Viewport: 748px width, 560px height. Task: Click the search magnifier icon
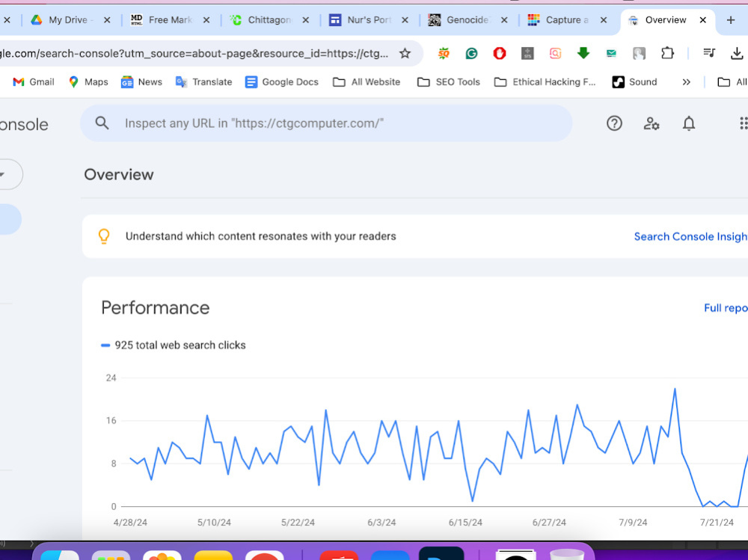point(102,123)
